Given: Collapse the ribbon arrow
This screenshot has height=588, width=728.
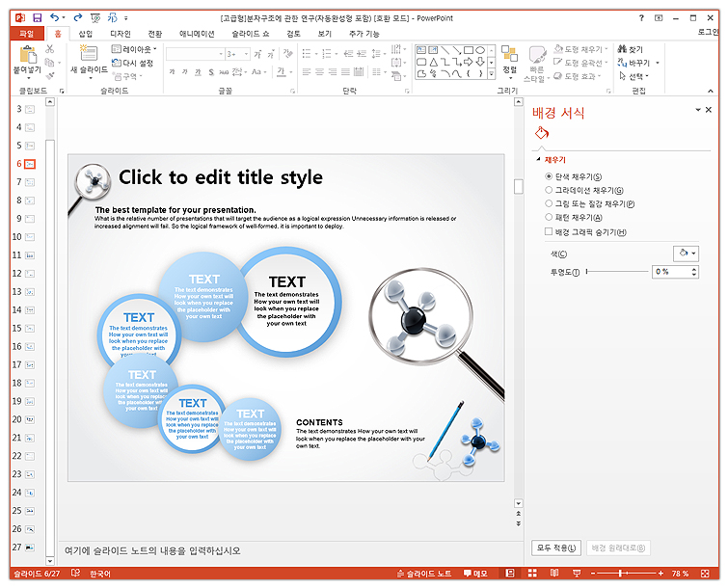Looking at the screenshot, I should (x=711, y=91).
